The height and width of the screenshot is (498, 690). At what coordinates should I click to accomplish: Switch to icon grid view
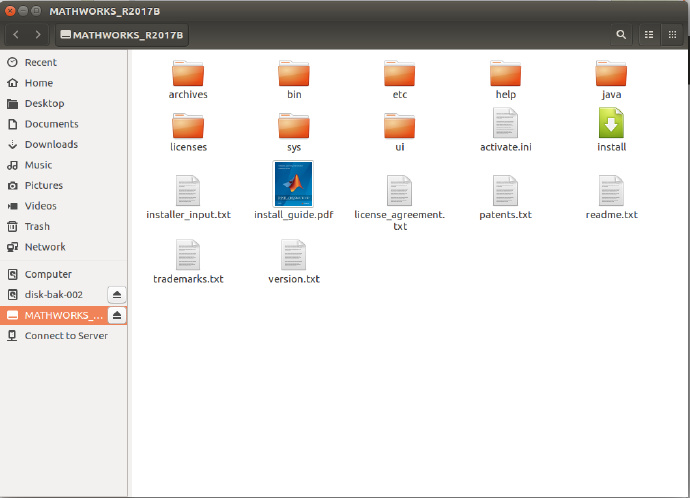coord(672,35)
